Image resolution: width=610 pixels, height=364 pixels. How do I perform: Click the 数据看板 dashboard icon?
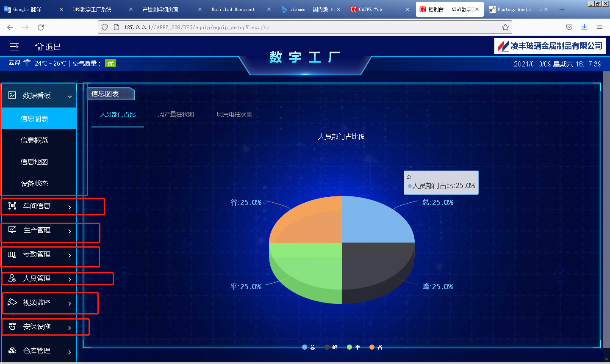coord(11,96)
